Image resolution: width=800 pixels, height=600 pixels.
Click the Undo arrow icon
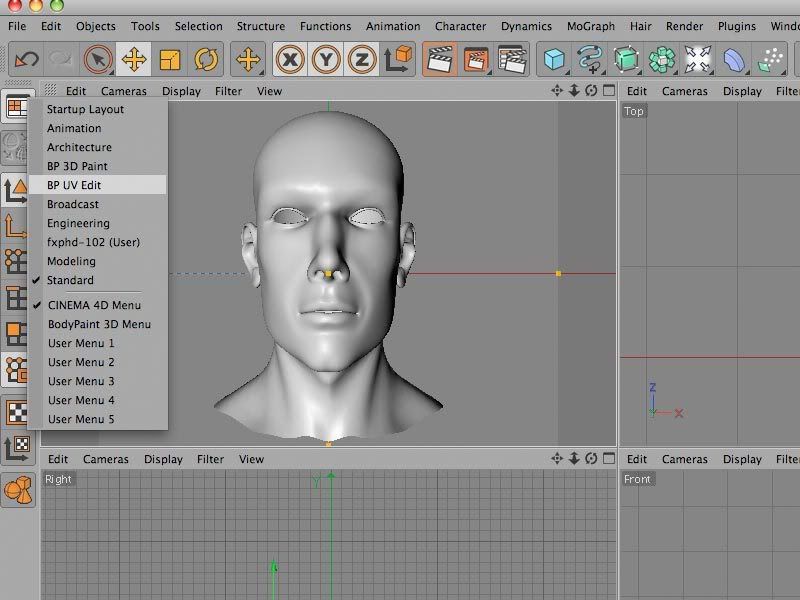coord(26,60)
